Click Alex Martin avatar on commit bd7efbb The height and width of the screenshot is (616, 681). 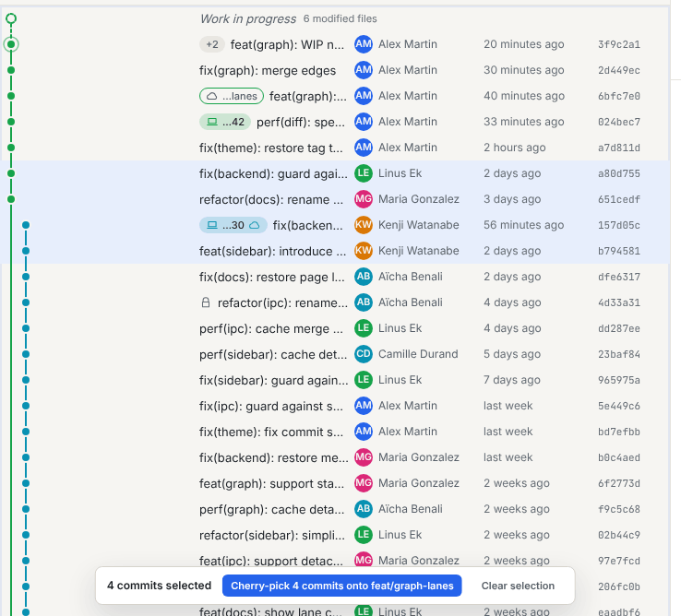pyautogui.click(x=364, y=432)
